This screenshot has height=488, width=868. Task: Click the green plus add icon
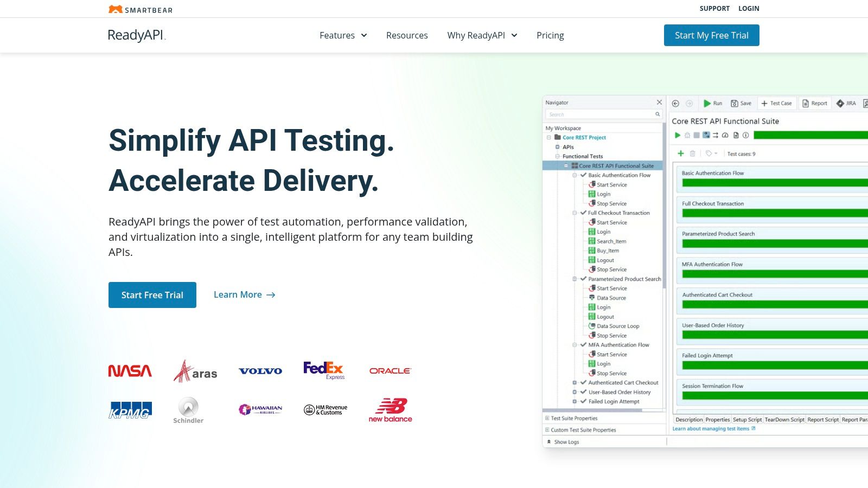[681, 153]
